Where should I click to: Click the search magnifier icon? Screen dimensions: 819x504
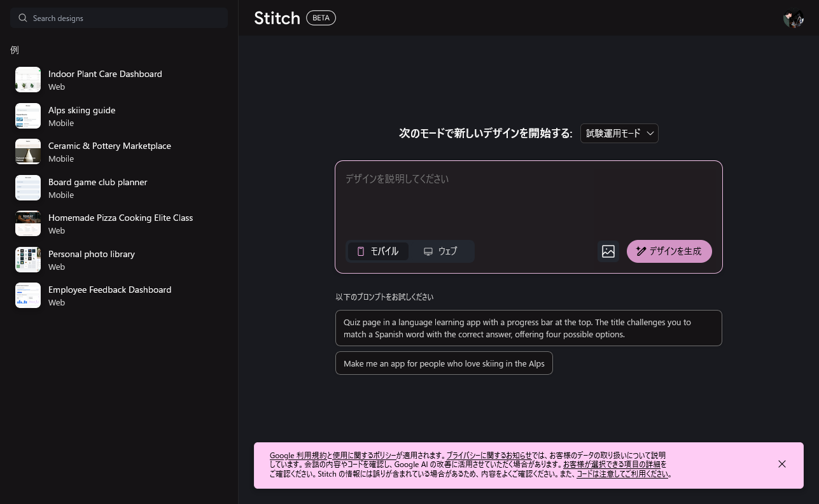pyautogui.click(x=23, y=18)
